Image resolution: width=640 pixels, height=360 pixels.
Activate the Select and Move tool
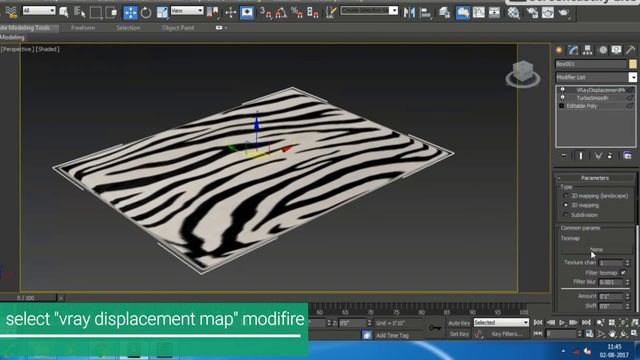(x=130, y=13)
